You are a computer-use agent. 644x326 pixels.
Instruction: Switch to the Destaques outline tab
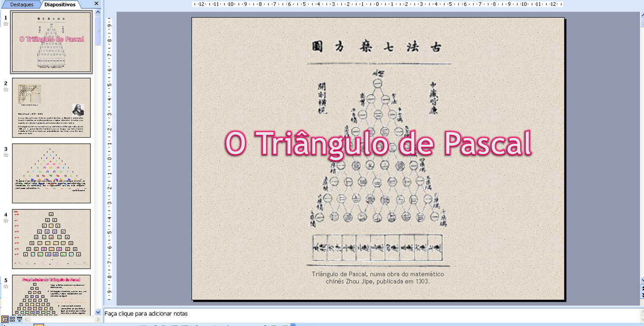click(x=21, y=4)
